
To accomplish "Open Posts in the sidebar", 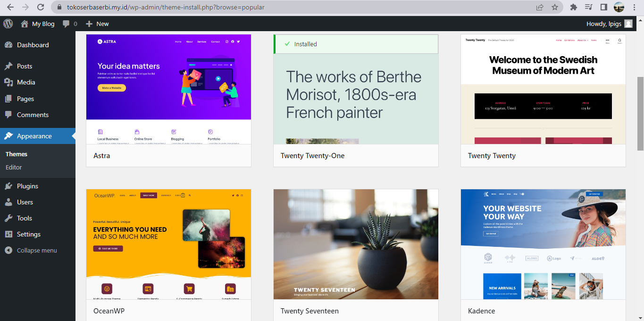I will pyautogui.click(x=38, y=66).
